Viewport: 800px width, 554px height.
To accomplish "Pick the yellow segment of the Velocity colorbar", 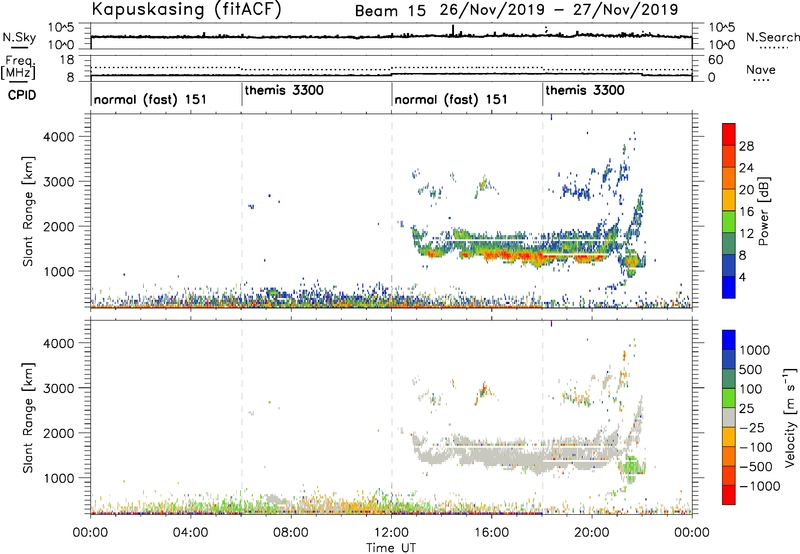I will (x=729, y=437).
